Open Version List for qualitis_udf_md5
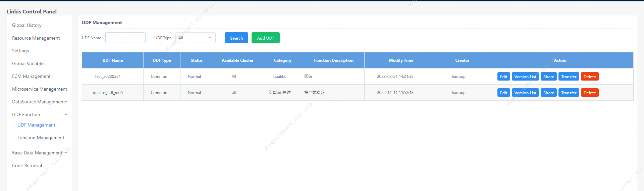The width and height of the screenshot is (644, 191). (x=525, y=93)
